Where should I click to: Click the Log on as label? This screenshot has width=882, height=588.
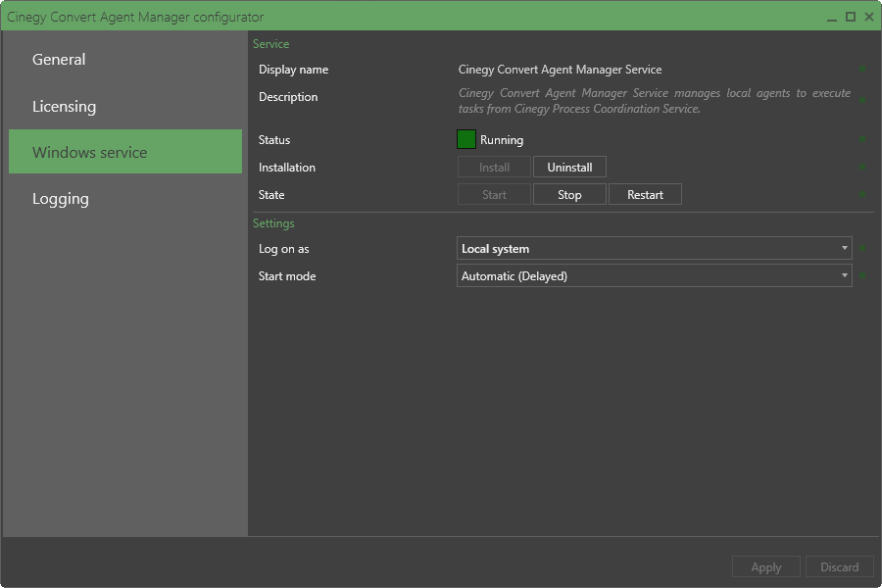pos(283,249)
